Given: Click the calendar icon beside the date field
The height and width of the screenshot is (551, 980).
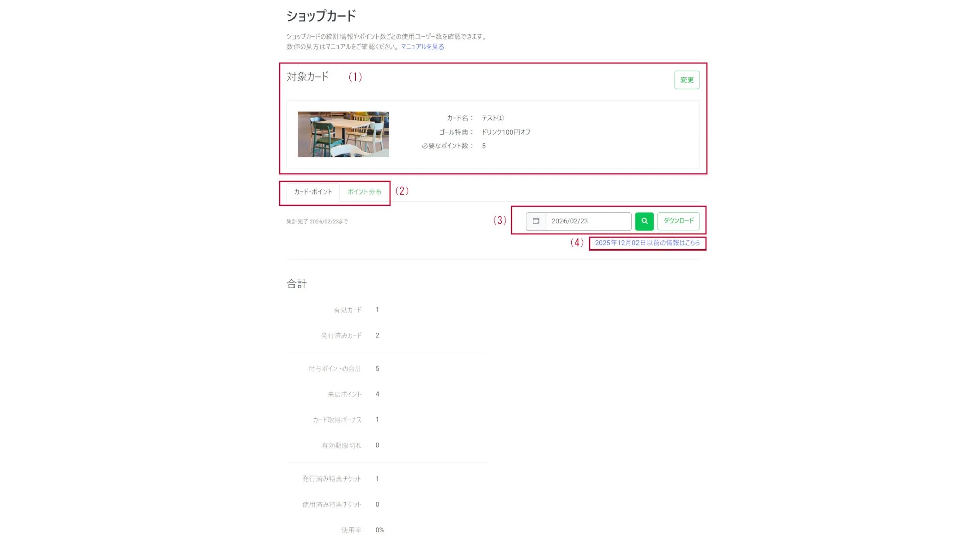Looking at the screenshot, I should point(536,221).
